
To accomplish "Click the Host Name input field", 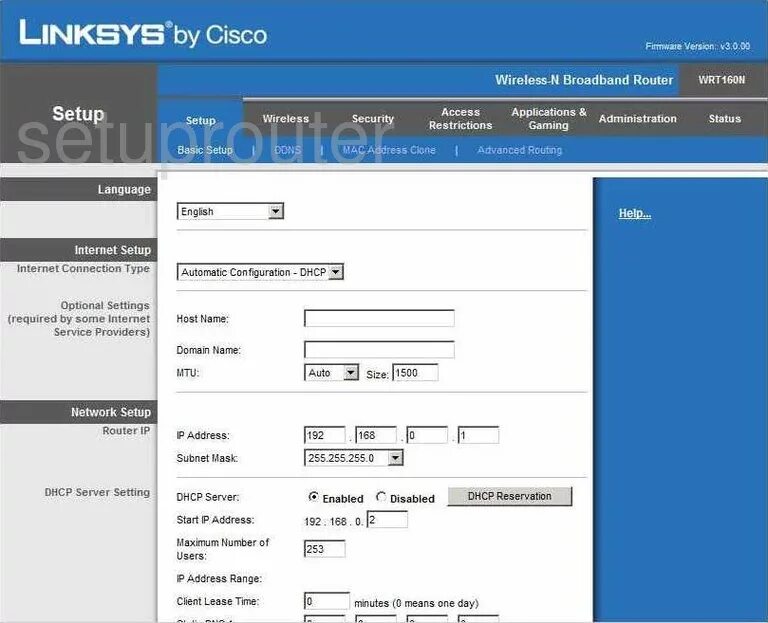I will click(379, 318).
